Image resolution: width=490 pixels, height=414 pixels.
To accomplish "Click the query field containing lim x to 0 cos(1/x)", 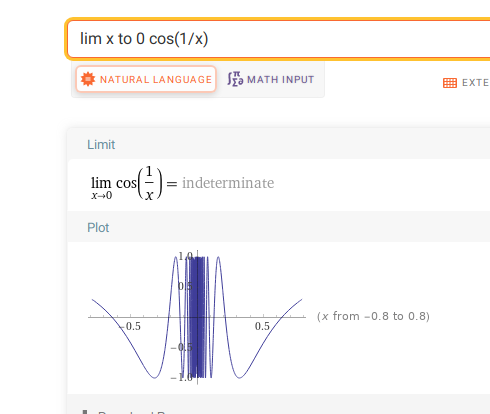I will tap(278, 39).
